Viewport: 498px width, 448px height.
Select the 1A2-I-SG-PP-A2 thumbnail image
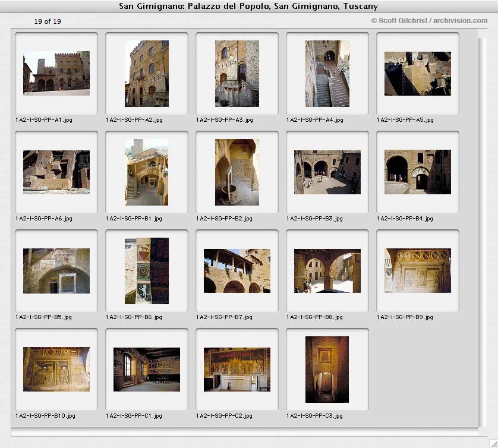(147, 73)
